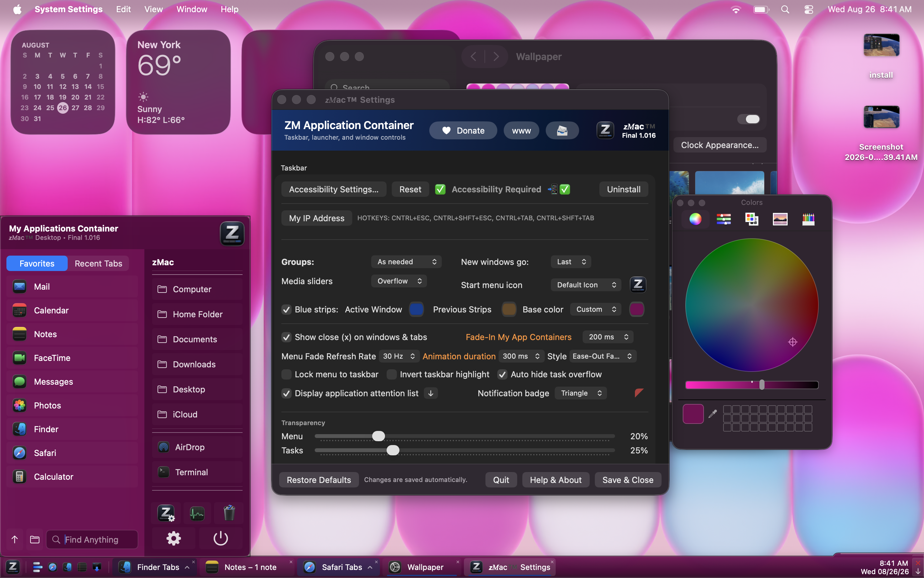The height and width of the screenshot is (578, 924).
Task: Enable Invert taskbar highlight
Action: (391, 375)
